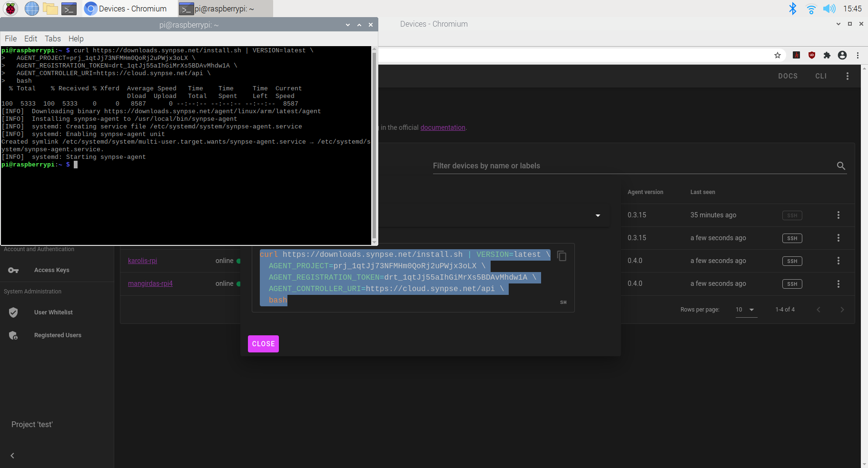Open the Raspberry Pi application menu
Screen dimensions: 868x468
(x=10, y=8)
